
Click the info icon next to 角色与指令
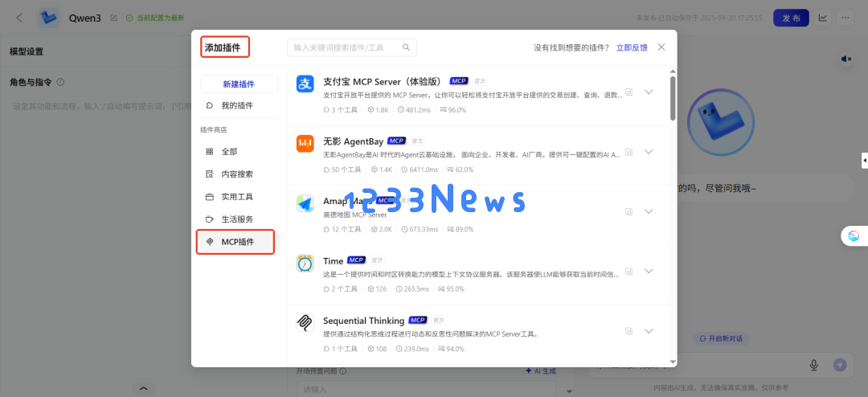(60, 82)
